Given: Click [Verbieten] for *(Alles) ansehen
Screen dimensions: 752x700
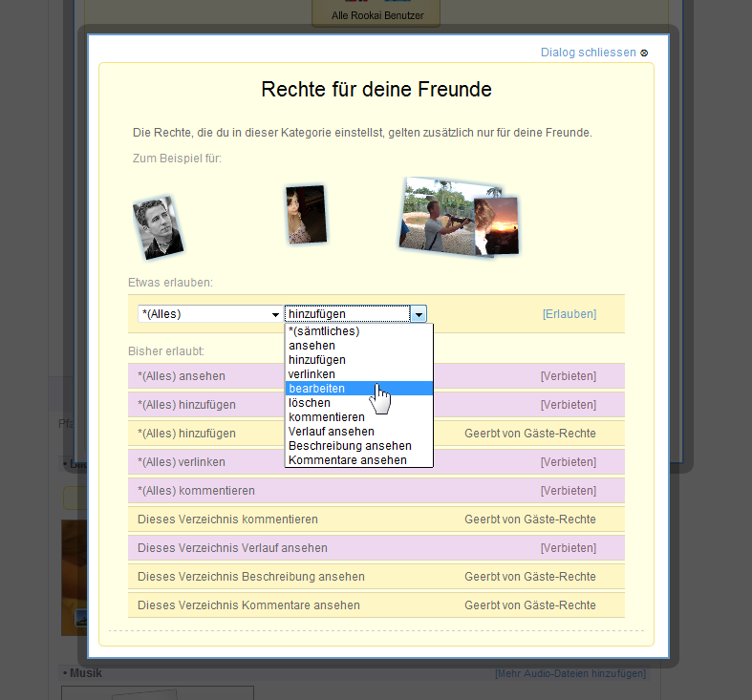Looking at the screenshot, I should (568, 376).
